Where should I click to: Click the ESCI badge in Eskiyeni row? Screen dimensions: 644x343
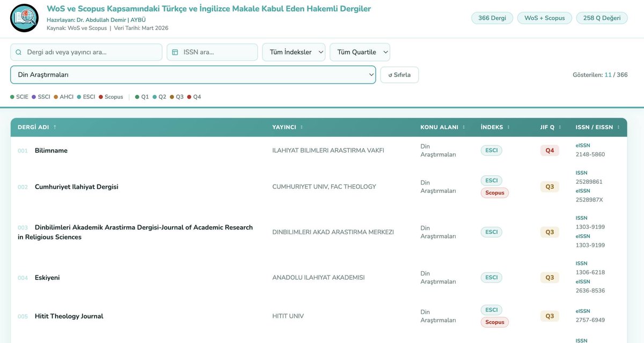coord(491,278)
